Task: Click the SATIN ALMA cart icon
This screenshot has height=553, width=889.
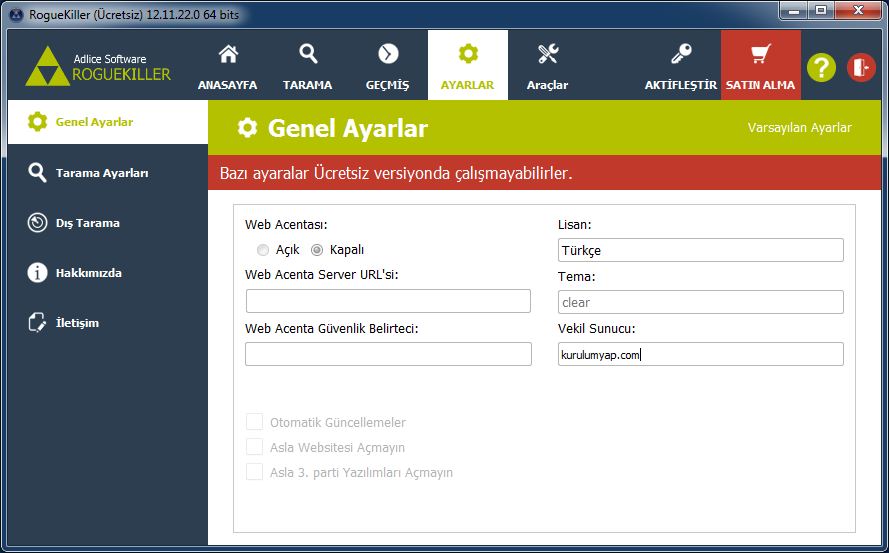Action: (x=760, y=54)
